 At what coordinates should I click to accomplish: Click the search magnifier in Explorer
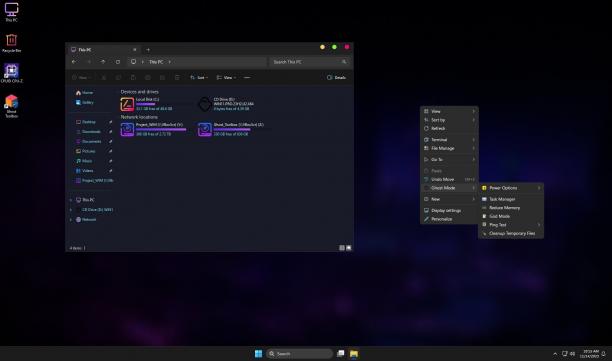[344, 62]
